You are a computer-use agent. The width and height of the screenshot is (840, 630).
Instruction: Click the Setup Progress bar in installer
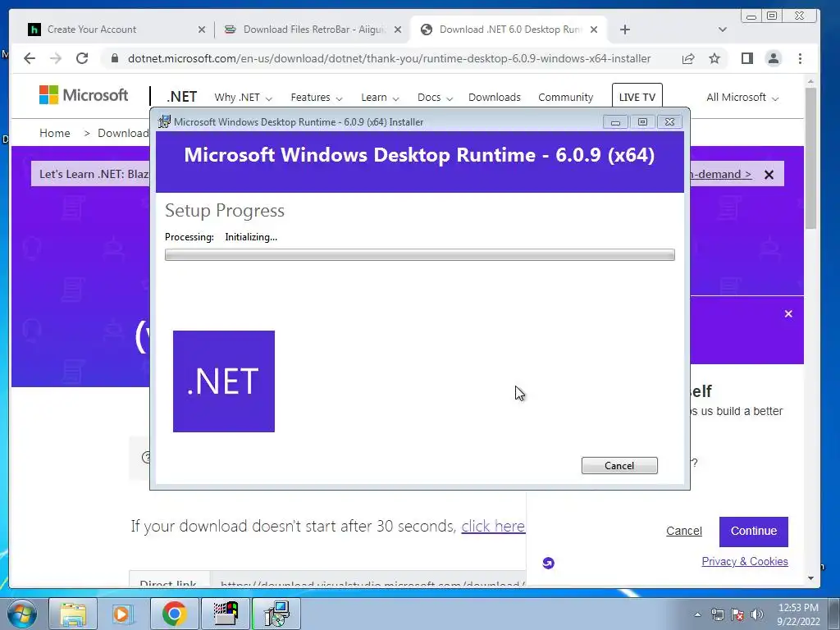419,255
